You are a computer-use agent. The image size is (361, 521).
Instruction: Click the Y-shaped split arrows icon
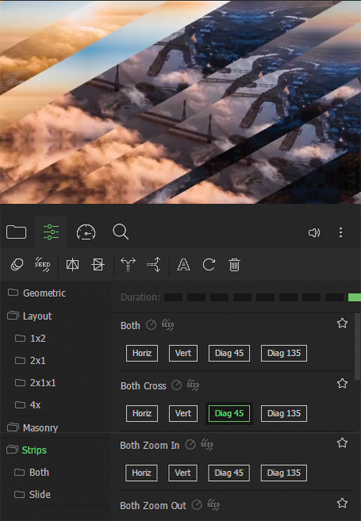pyautogui.click(x=128, y=265)
